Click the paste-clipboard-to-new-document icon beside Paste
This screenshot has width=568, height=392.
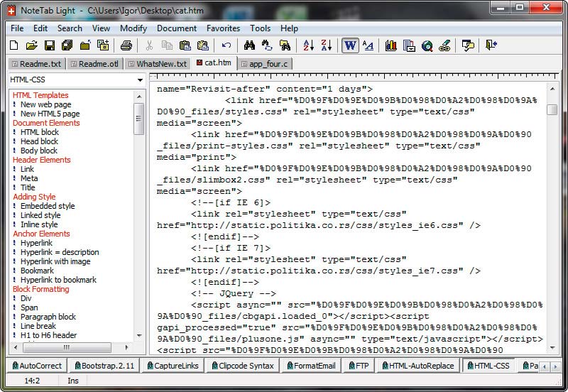coord(202,45)
